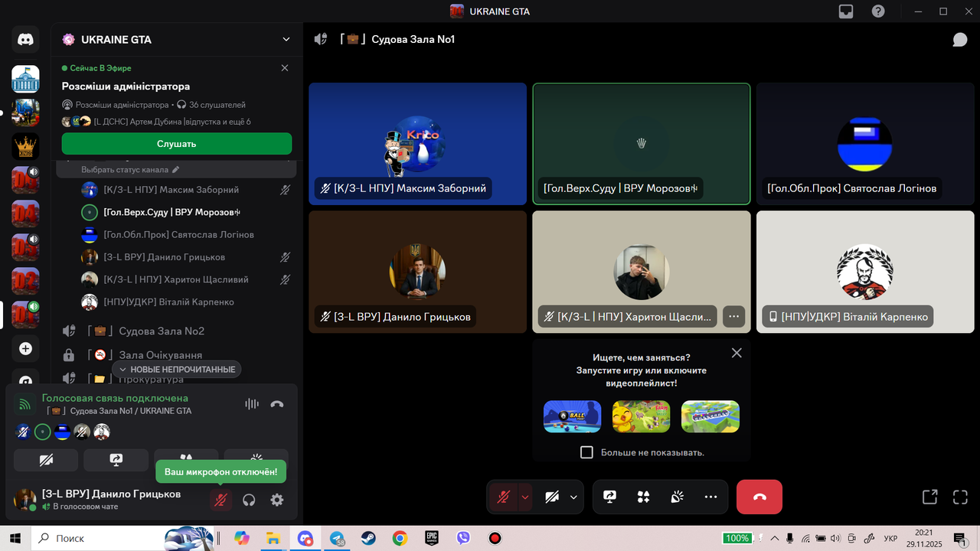Click 'Выбрать статус канала' link
Viewport: 980px width, 551px height.
(x=126, y=170)
